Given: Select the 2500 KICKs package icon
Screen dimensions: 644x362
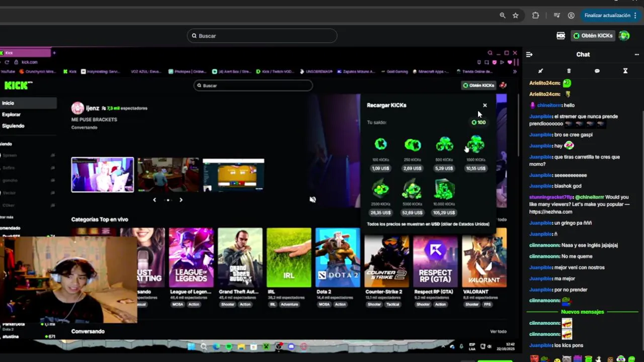Looking at the screenshot, I should pyautogui.click(x=381, y=190).
